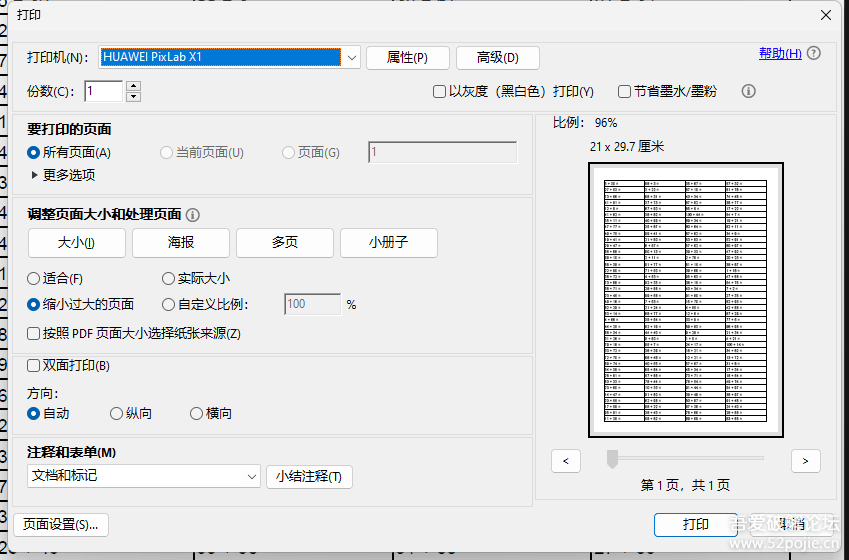This screenshot has height=560, width=849.
Task: Click info icon next to 调整页面大小和处理页面
Action: (193, 215)
